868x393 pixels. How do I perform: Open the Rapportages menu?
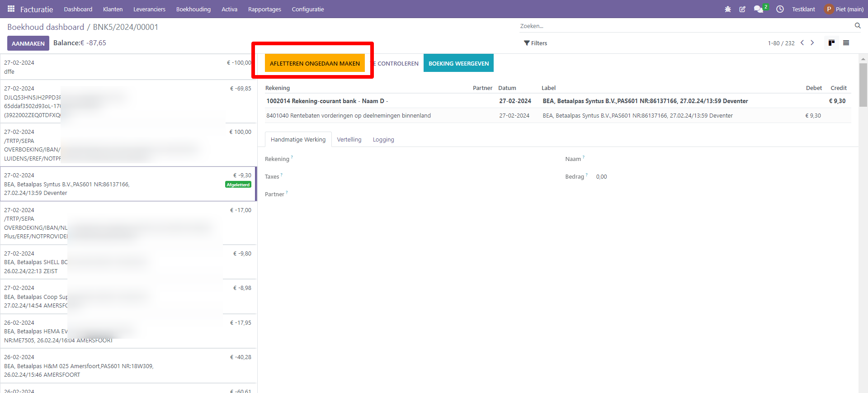[264, 9]
